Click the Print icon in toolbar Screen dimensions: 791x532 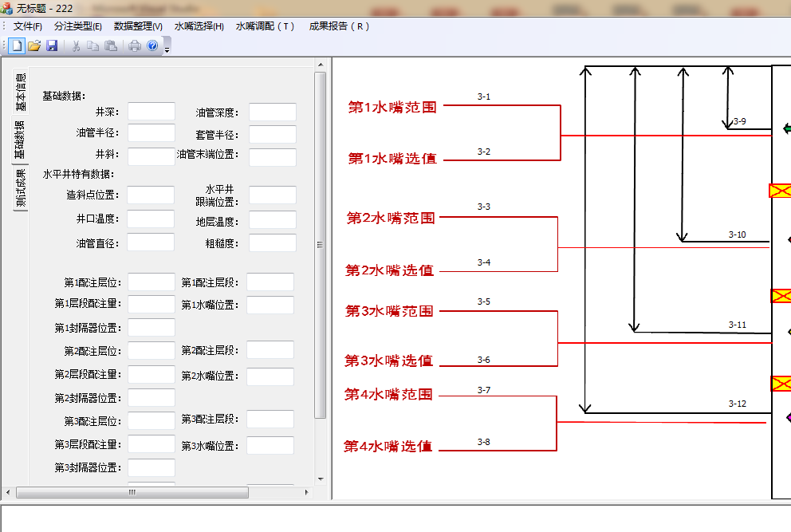pos(135,46)
